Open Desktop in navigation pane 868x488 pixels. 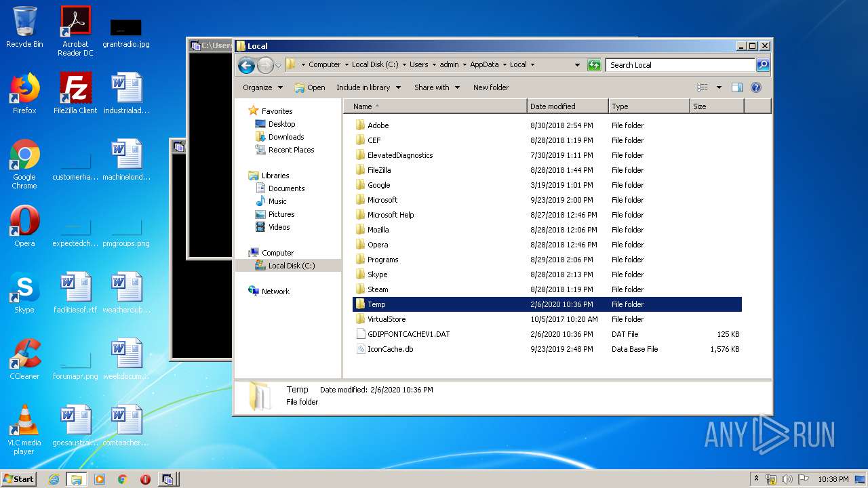pyautogui.click(x=281, y=124)
